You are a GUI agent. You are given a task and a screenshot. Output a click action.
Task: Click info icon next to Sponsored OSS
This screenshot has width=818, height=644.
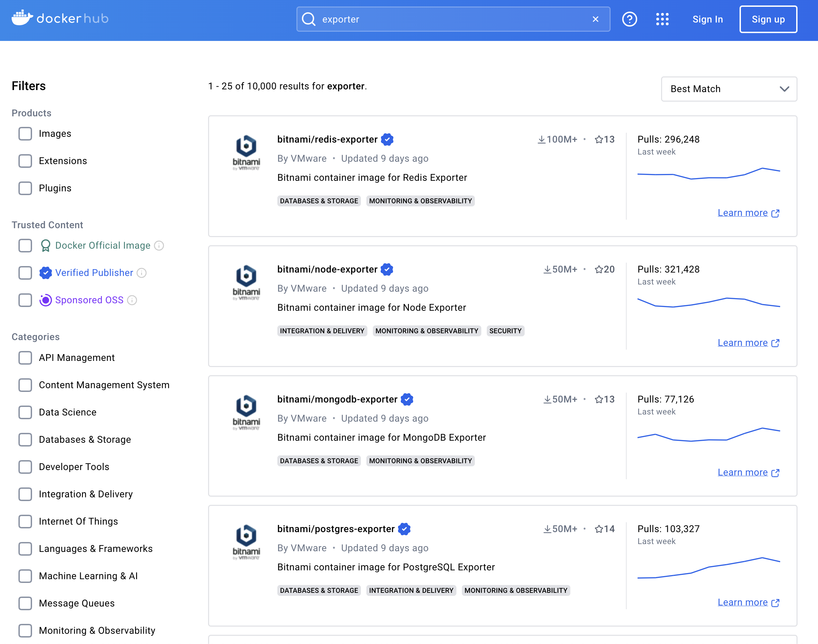click(x=132, y=300)
